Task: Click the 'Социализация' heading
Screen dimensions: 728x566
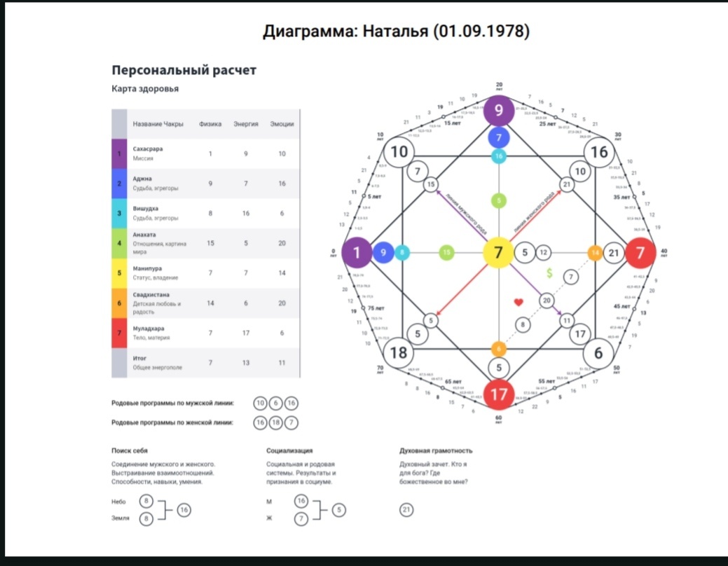Action: [289, 450]
